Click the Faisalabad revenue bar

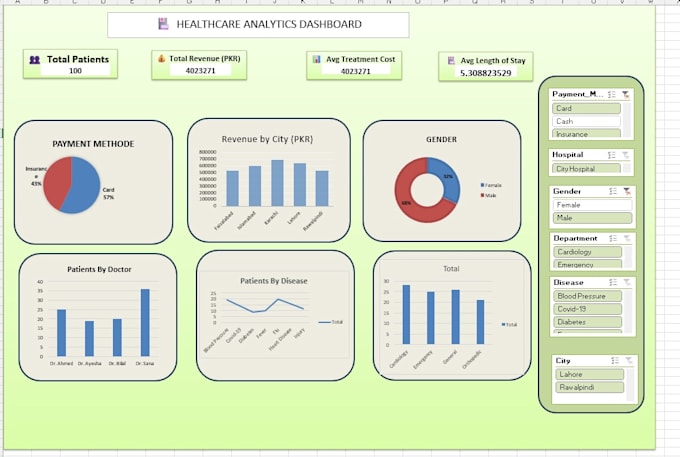[x=232, y=188]
